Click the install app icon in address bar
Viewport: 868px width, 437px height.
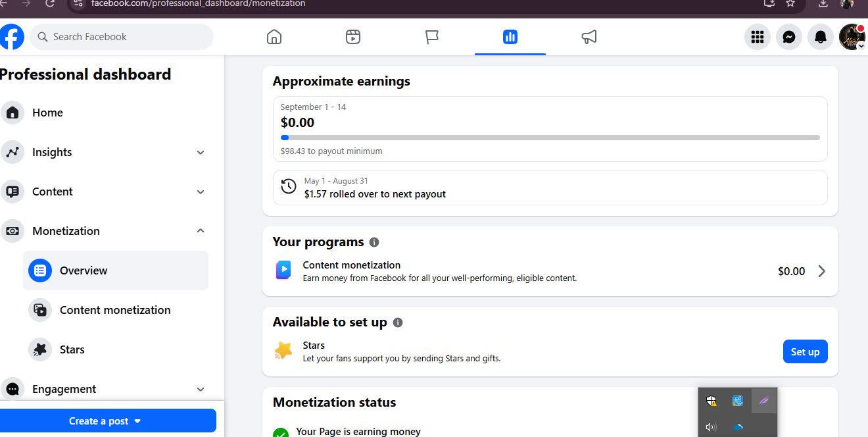(x=770, y=3)
